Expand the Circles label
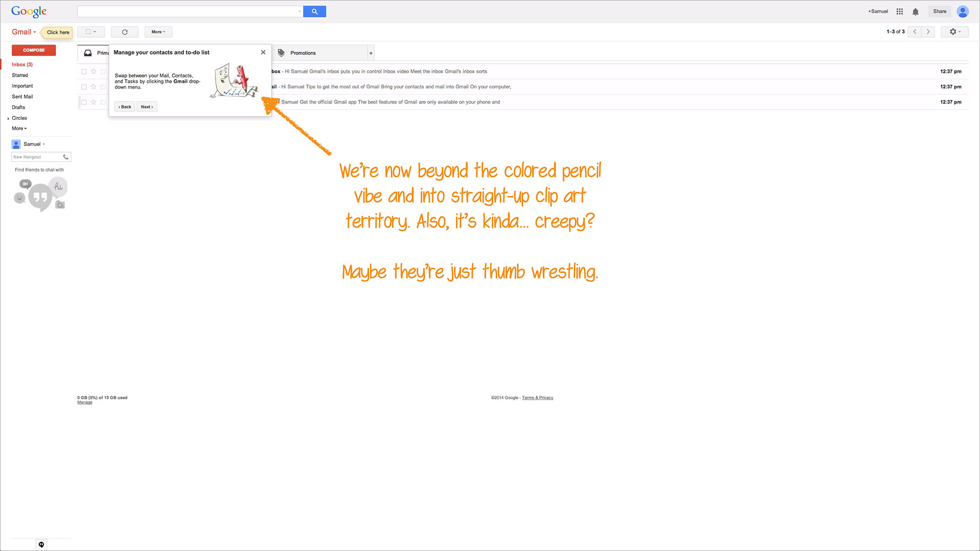The width and height of the screenshot is (980, 551). pos(8,118)
